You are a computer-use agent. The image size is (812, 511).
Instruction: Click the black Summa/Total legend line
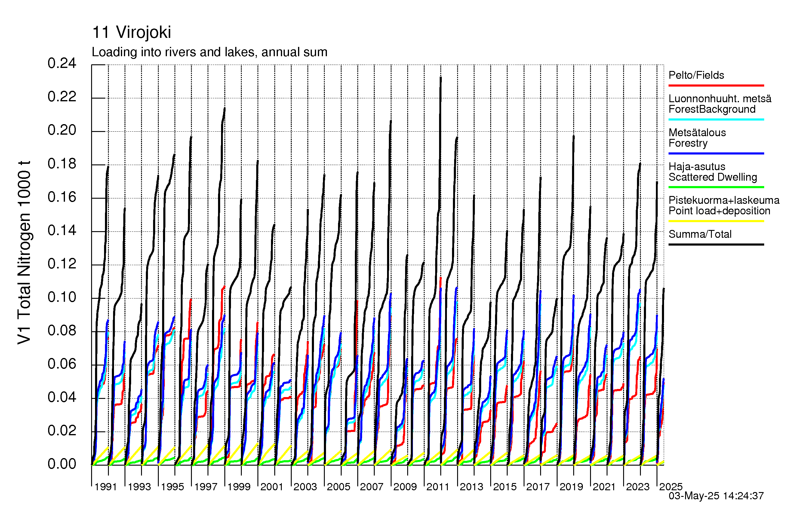(x=716, y=244)
